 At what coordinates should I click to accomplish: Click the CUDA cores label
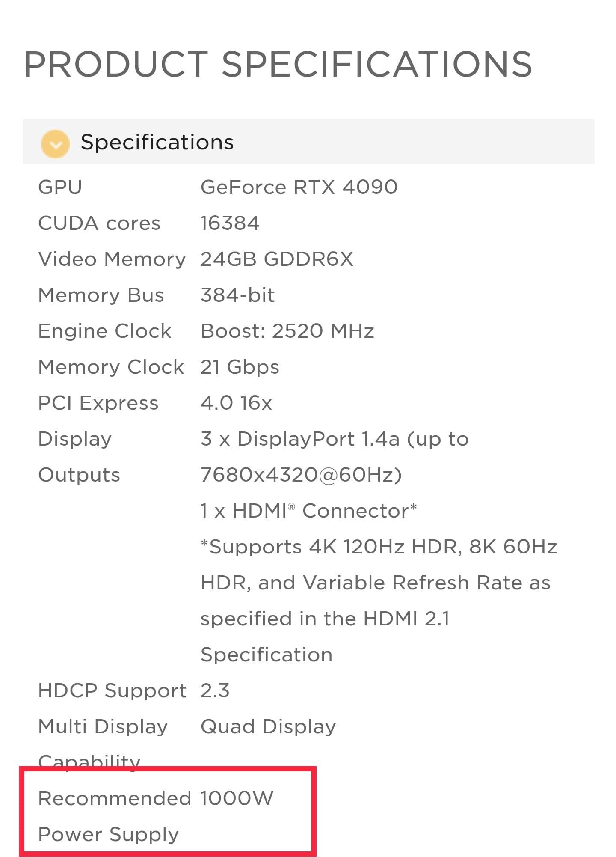click(99, 223)
